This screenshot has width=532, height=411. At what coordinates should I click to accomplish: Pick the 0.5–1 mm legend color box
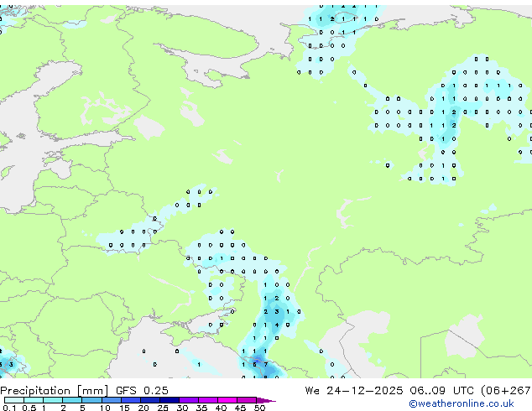34,400
